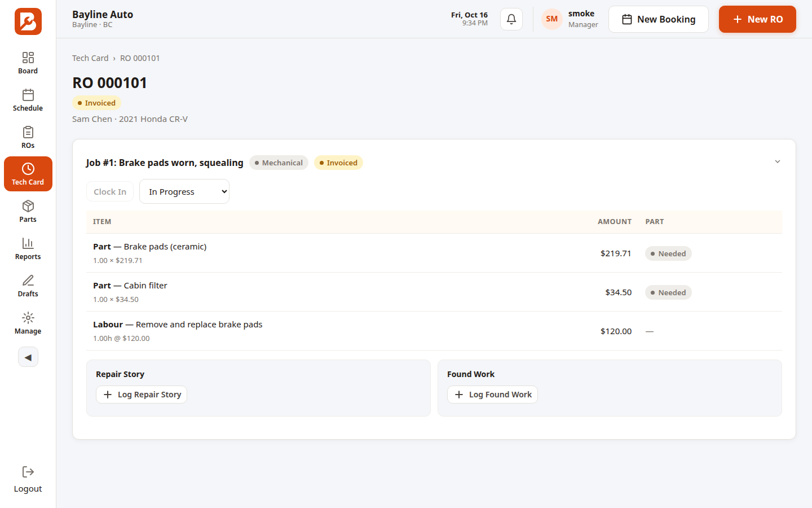The width and height of the screenshot is (812, 508).
Task: Click the Mechanical tag on Job #1
Action: click(279, 163)
